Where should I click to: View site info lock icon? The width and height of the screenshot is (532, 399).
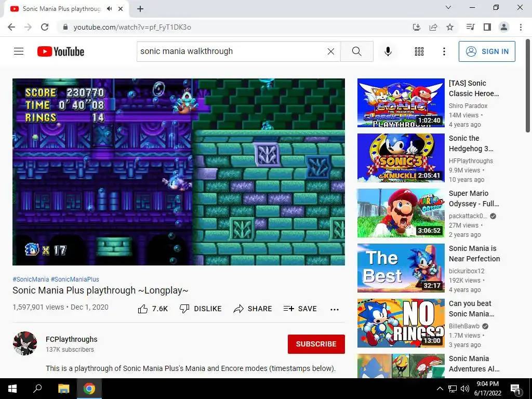66,27
